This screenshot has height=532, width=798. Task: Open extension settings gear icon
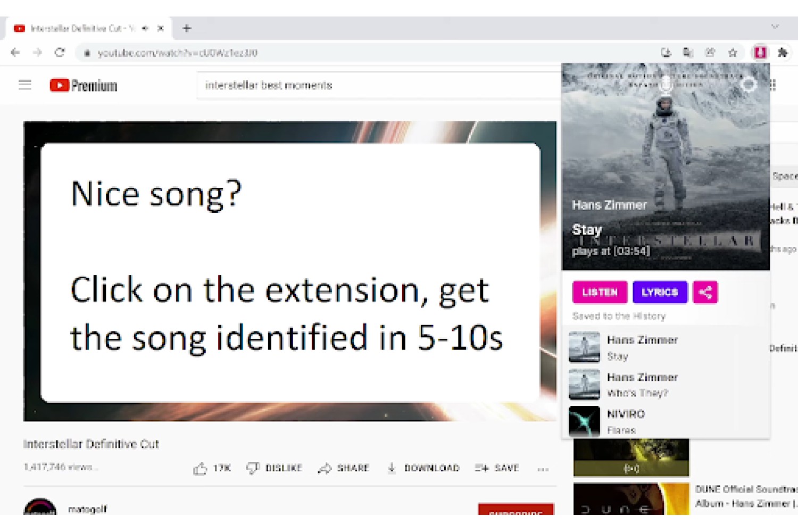point(749,84)
